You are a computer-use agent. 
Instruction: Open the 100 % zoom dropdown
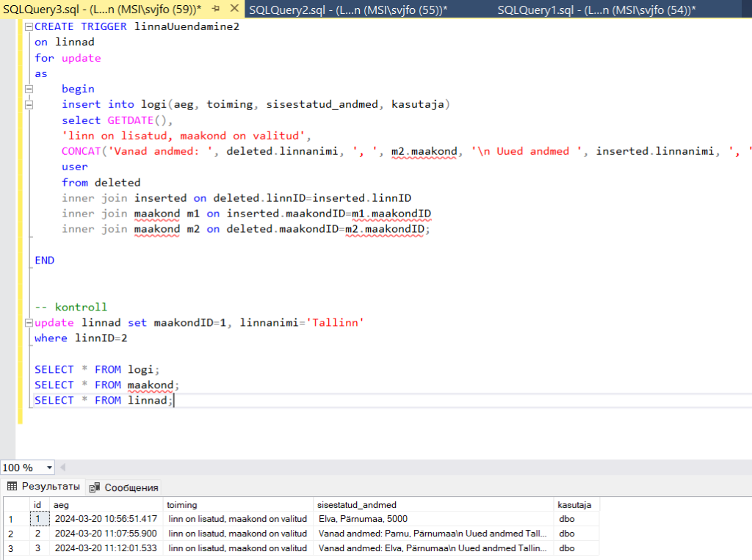click(49, 468)
